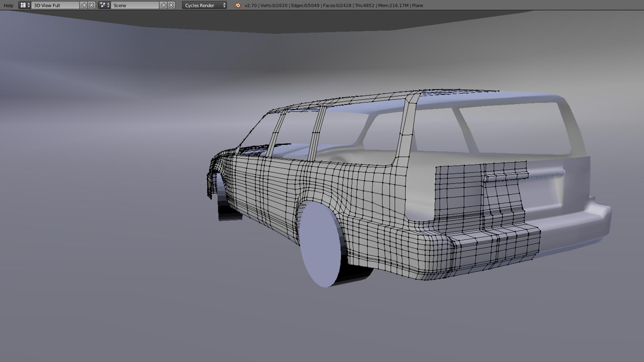The width and height of the screenshot is (644, 362).
Task: Click the Blender logo icon
Action: point(237,5)
